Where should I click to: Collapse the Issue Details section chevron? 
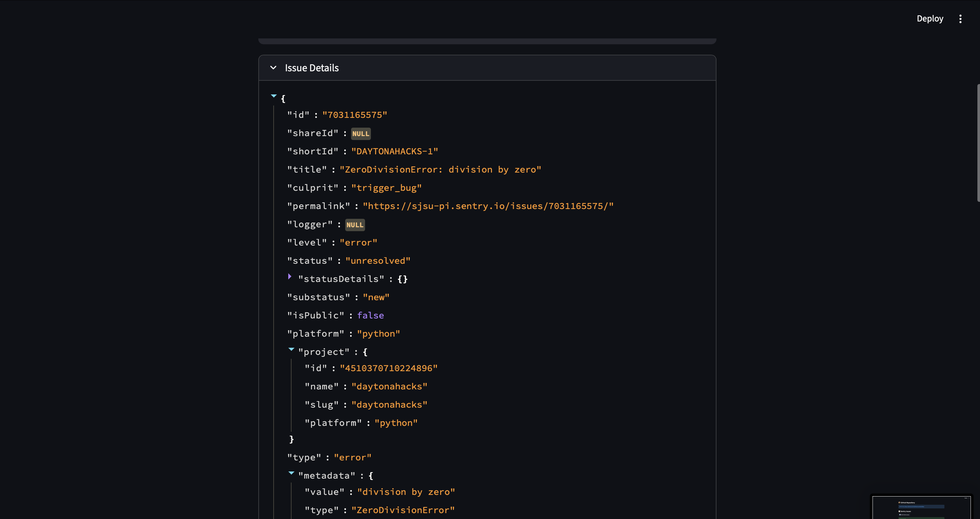pyautogui.click(x=273, y=68)
